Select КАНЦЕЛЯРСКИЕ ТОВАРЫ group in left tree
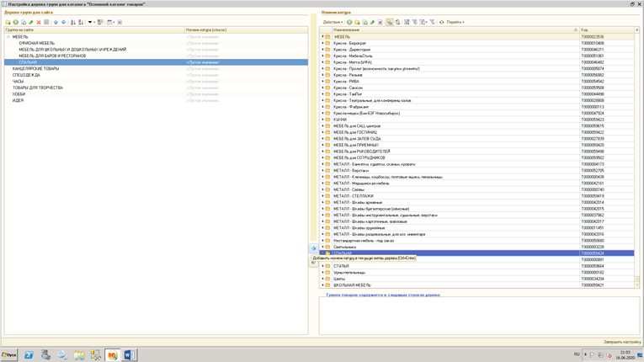Image resolution: width=644 pixels, height=362 pixels. 35,69
